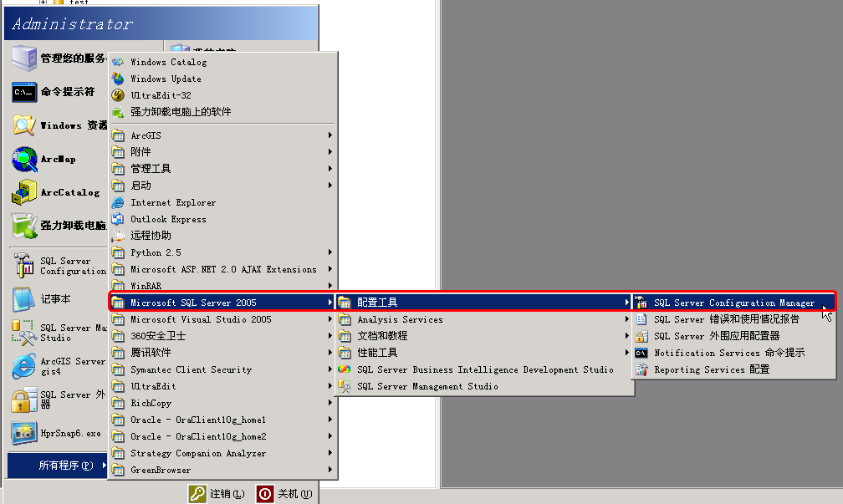
Task: Expand the 启动 folder submenu
Action: coord(222,186)
